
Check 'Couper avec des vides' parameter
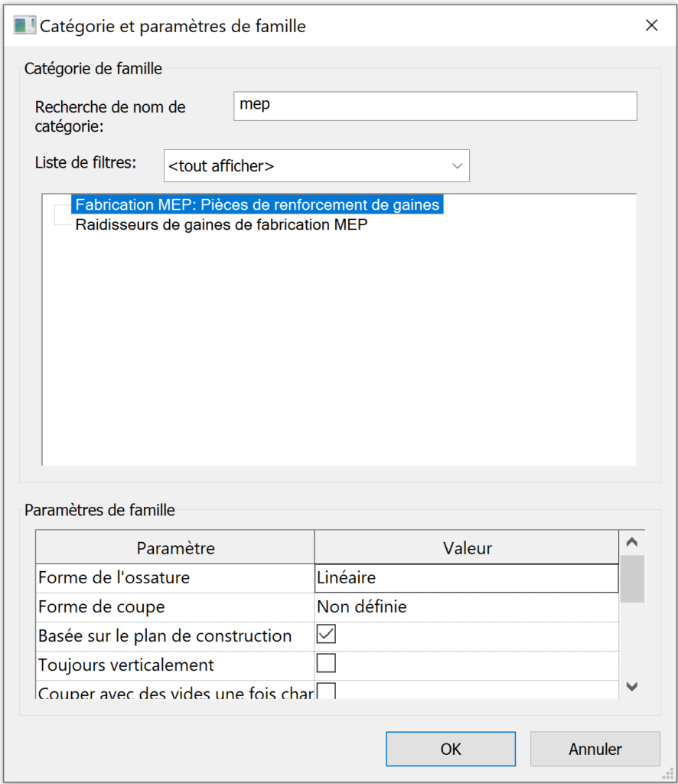point(326,689)
